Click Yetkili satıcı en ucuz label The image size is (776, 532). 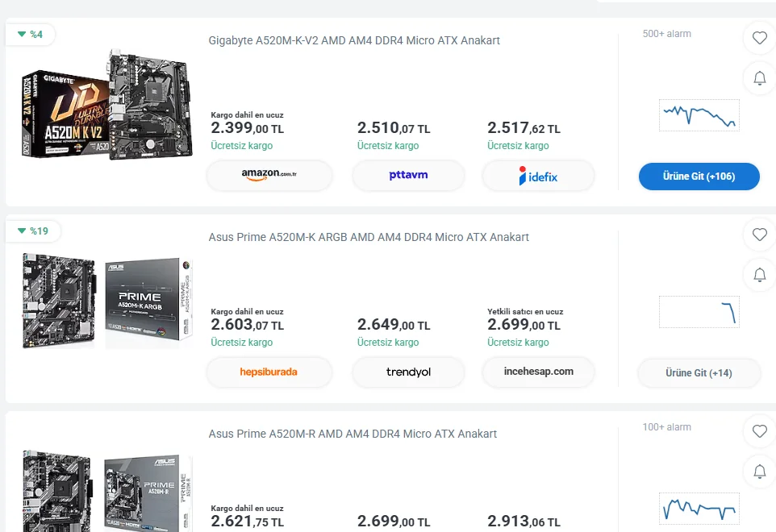[x=525, y=311]
